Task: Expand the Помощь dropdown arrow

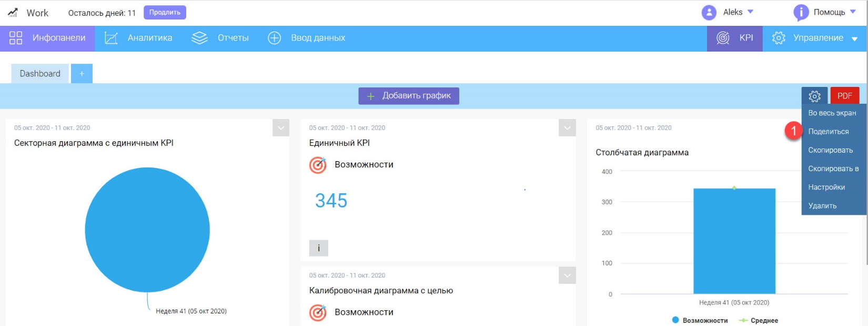Action: pyautogui.click(x=853, y=12)
